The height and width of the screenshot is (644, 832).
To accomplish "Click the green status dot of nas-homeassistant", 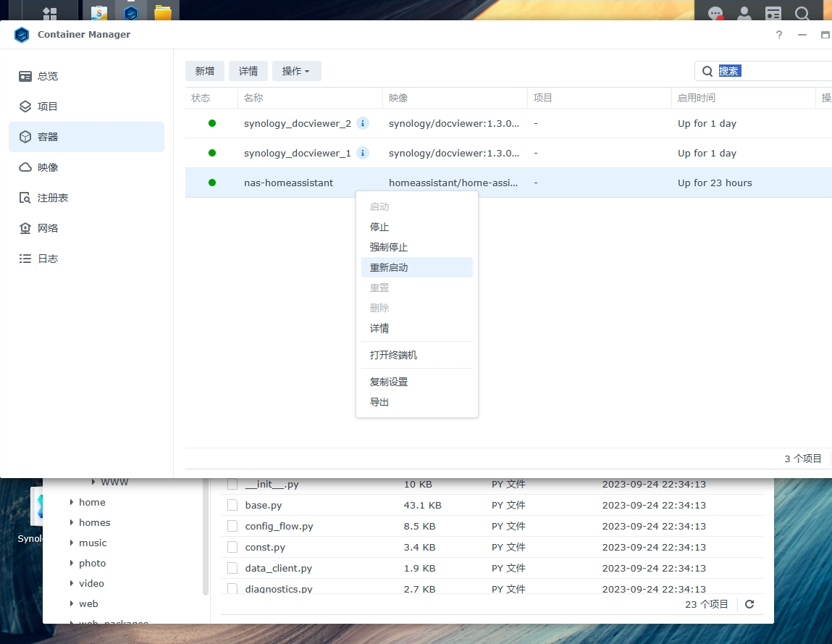I will [x=212, y=183].
